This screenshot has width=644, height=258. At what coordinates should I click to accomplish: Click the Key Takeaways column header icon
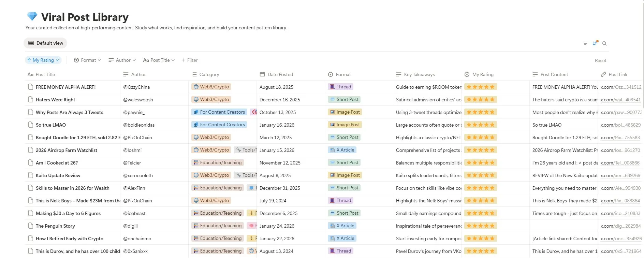click(399, 74)
